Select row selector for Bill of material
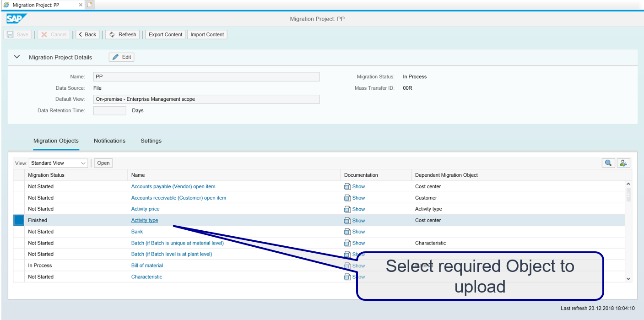644x320 pixels. coord(18,266)
